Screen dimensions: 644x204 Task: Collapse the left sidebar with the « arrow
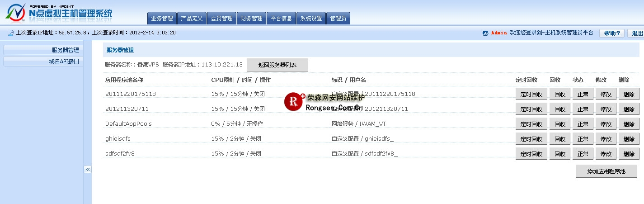(x=88, y=169)
